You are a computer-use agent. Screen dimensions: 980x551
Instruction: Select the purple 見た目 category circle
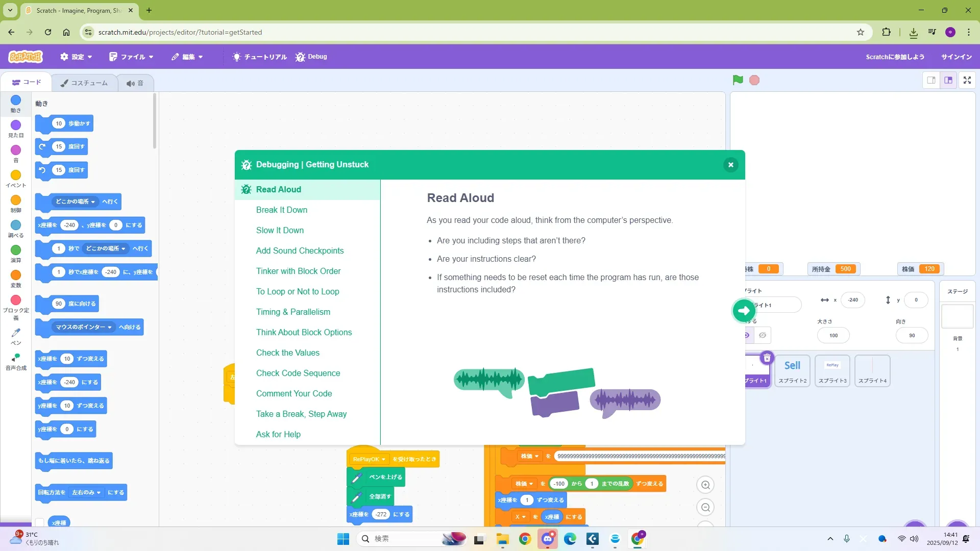pos(16,126)
